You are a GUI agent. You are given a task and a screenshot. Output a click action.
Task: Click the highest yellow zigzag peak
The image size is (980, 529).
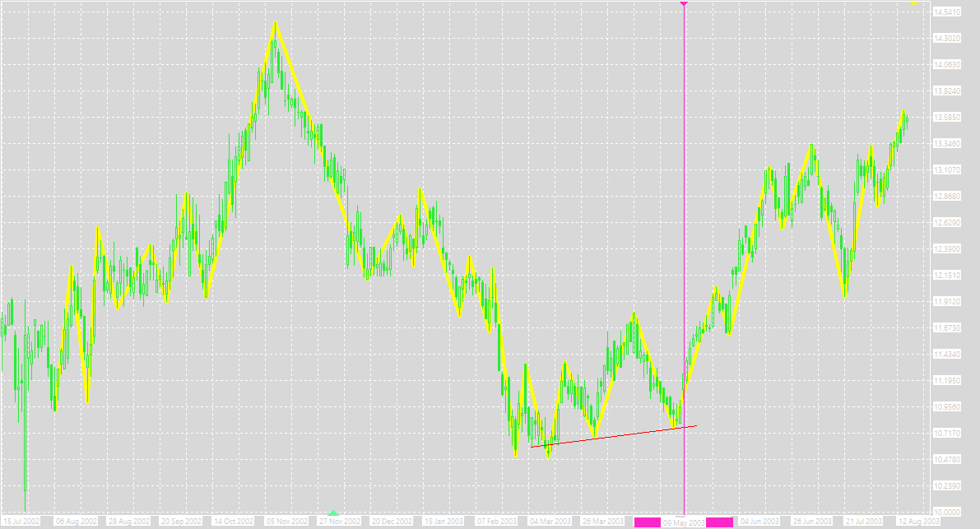275,23
